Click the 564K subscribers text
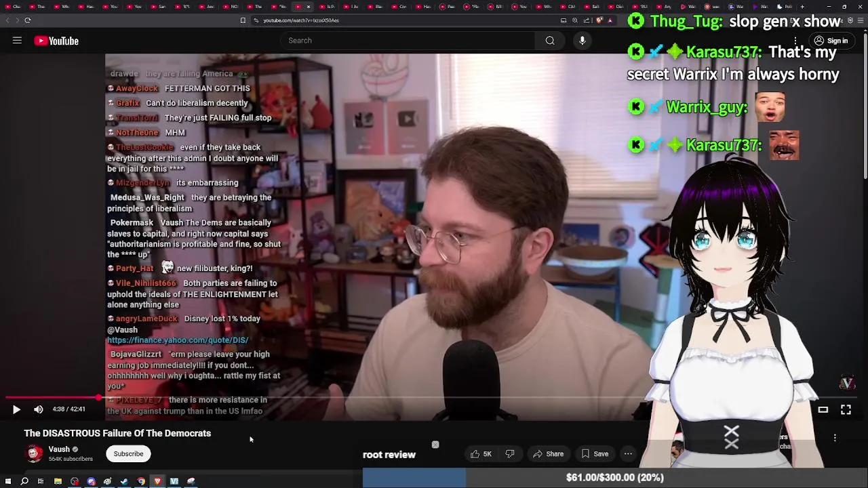868x488 pixels. pyautogui.click(x=71, y=459)
